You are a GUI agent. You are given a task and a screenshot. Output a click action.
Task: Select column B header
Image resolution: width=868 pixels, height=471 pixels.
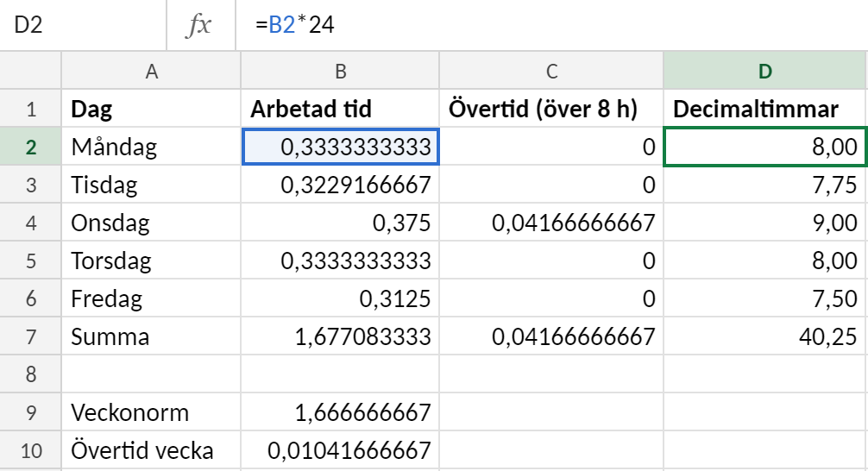click(x=341, y=71)
